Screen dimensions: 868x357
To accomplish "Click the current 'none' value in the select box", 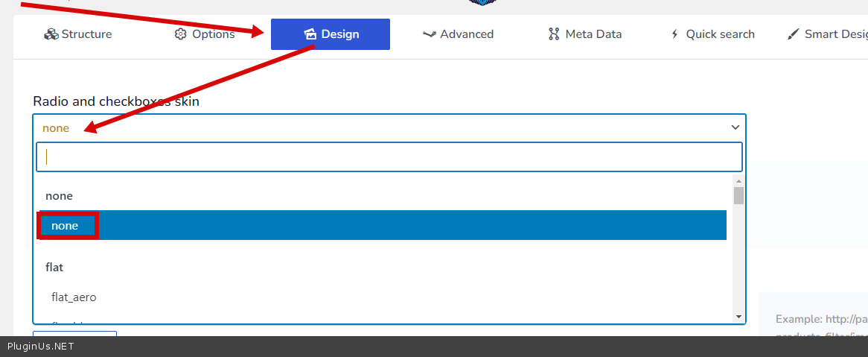I will (x=56, y=128).
